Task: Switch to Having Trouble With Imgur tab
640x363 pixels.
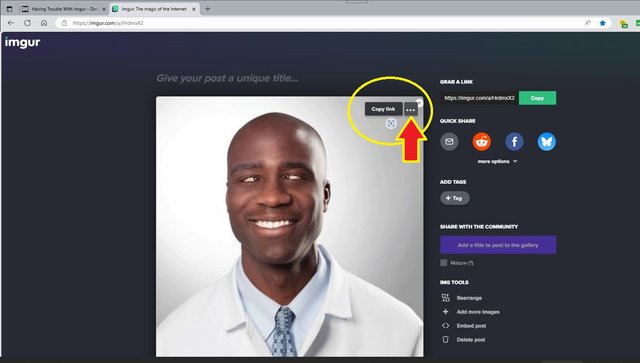Action: pyautogui.click(x=64, y=9)
